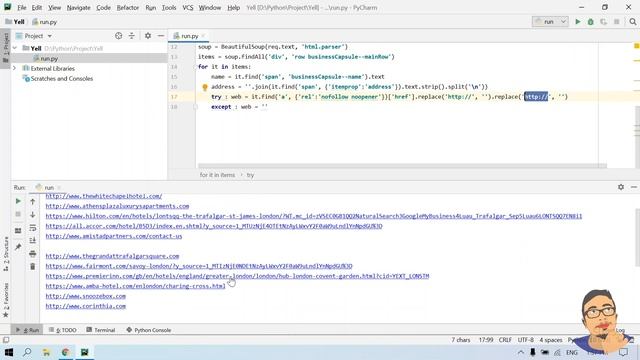Toggle tool window bars icon in the status bar corner
The width and height of the screenshot is (640, 360).
tap(6, 340)
